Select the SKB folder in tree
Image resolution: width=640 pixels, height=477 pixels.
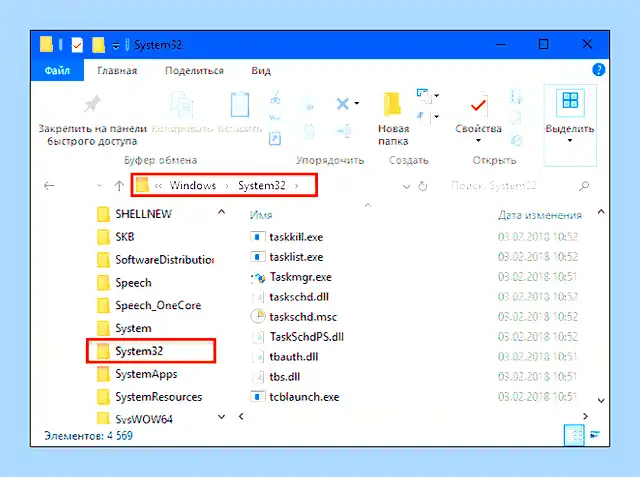[x=116, y=237]
